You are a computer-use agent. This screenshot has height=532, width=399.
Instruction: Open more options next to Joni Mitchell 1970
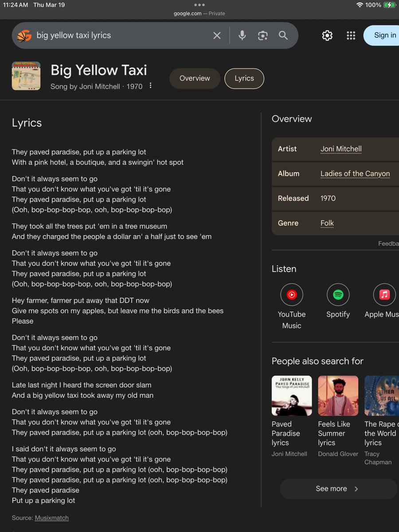151,86
